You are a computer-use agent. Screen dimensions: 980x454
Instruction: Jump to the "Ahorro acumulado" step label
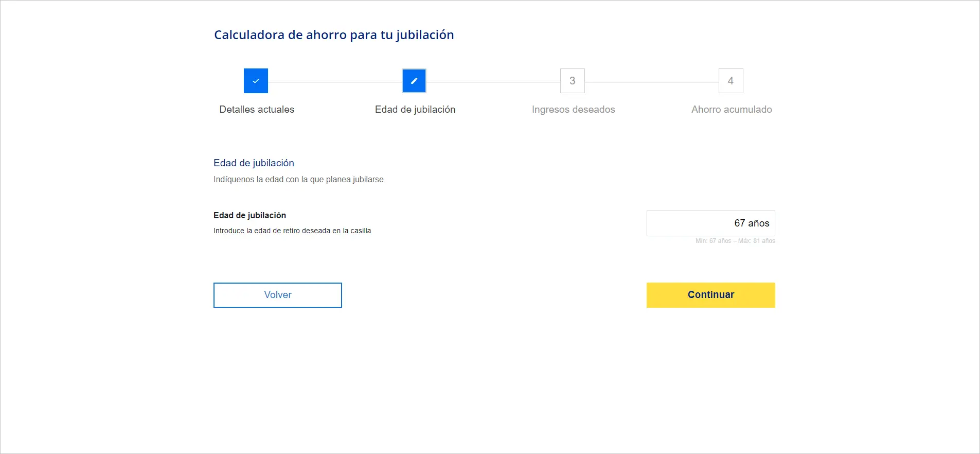pos(731,110)
